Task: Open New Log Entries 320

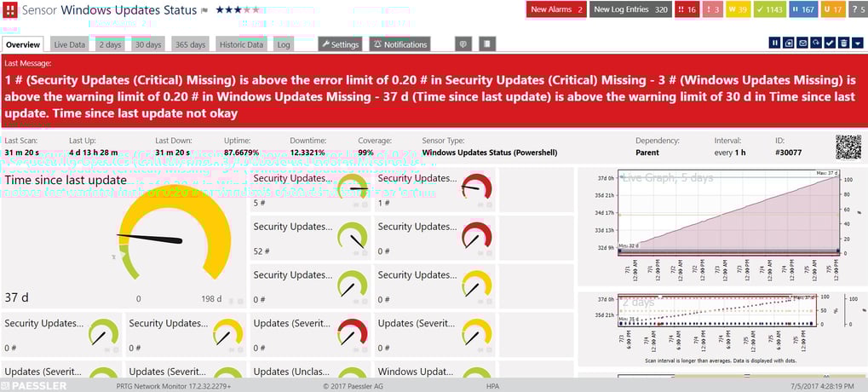Action: click(630, 9)
